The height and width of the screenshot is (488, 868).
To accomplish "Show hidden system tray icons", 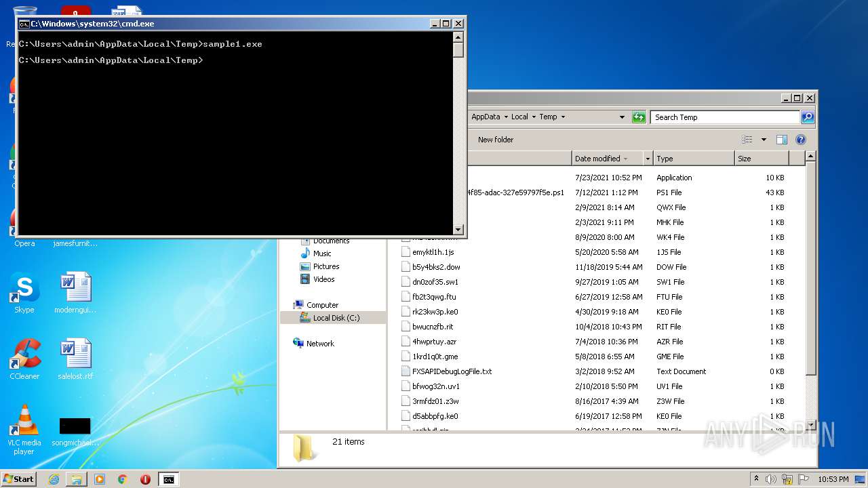I will pyautogui.click(x=756, y=479).
